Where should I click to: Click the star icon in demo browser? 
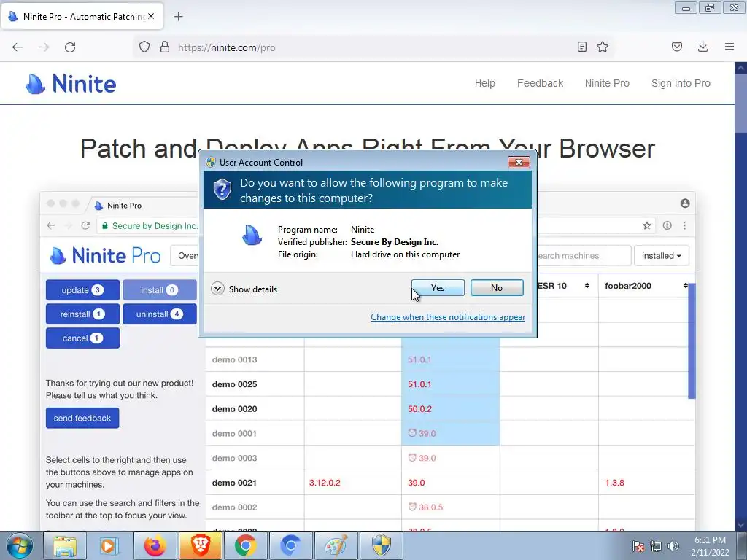646,226
